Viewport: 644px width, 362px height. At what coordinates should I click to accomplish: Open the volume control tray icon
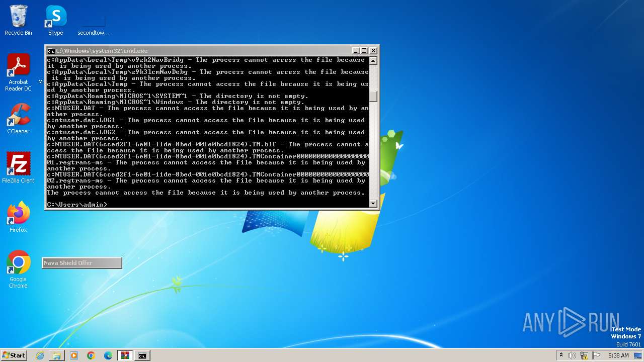[x=572, y=355]
